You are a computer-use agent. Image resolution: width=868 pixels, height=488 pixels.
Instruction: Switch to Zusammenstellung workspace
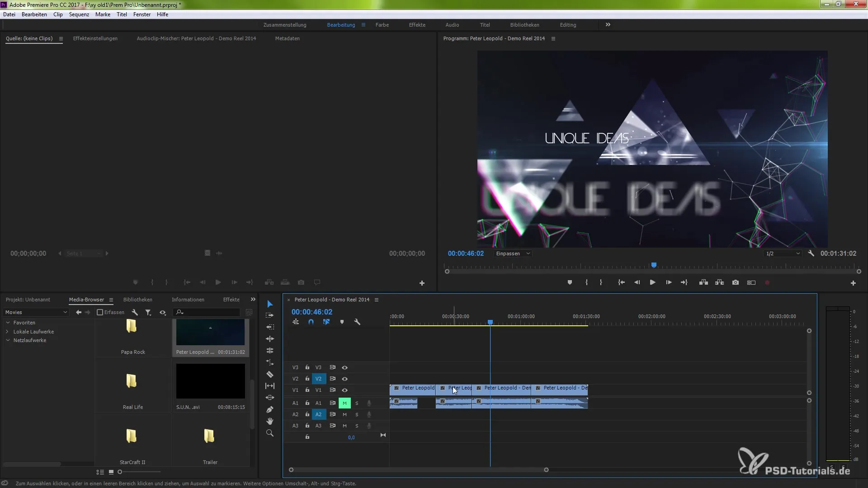pyautogui.click(x=285, y=25)
